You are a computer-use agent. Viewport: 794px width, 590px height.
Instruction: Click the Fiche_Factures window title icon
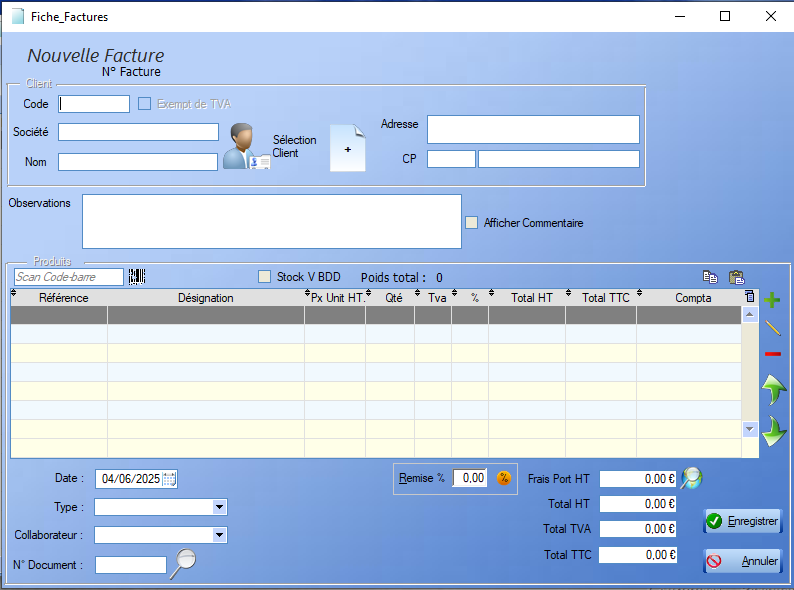point(18,17)
